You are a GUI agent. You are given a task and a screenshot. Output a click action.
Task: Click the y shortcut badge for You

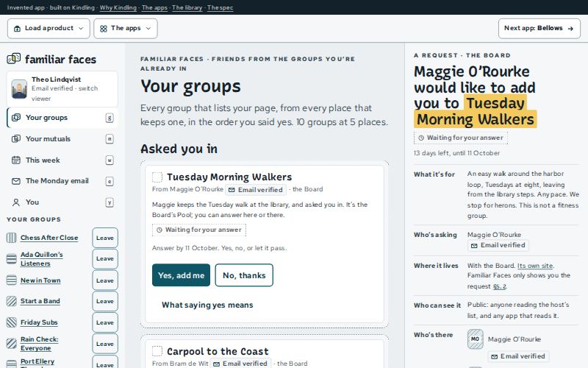(110, 202)
